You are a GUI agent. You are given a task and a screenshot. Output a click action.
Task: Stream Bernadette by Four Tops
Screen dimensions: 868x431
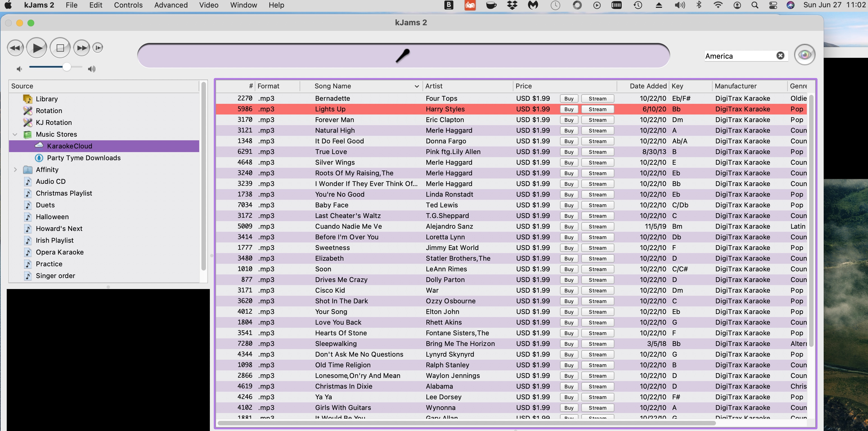click(598, 98)
